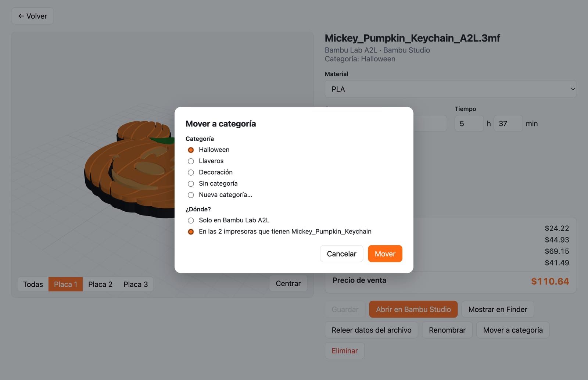Open the Placa 3 tab

coord(136,284)
